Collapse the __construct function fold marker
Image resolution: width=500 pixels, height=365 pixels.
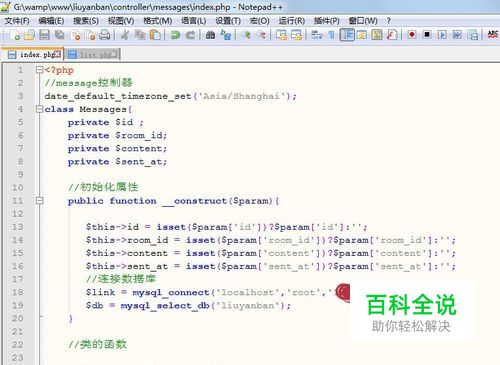(x=40, y=201)
